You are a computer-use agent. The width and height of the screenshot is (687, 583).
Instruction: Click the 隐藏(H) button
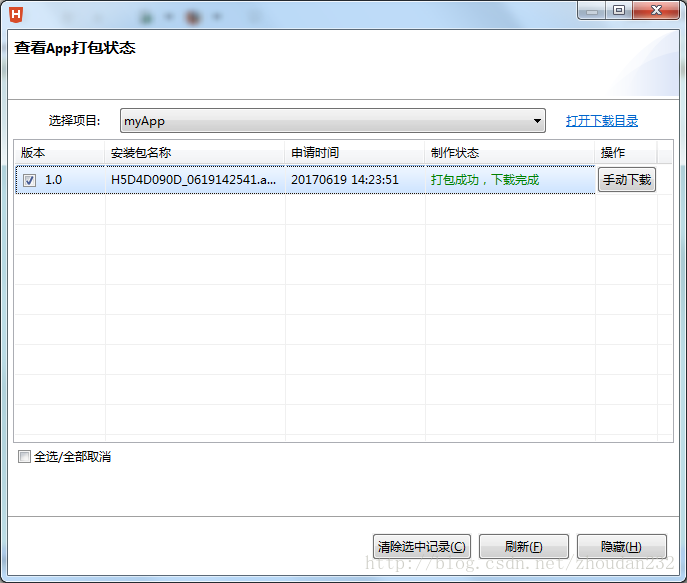[621, 546]
